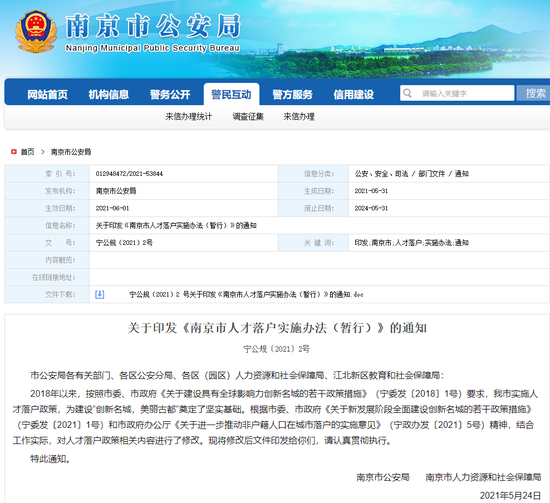550x503 pixels.
Task: Click the blue file download icon
Action: click(100, 294)
